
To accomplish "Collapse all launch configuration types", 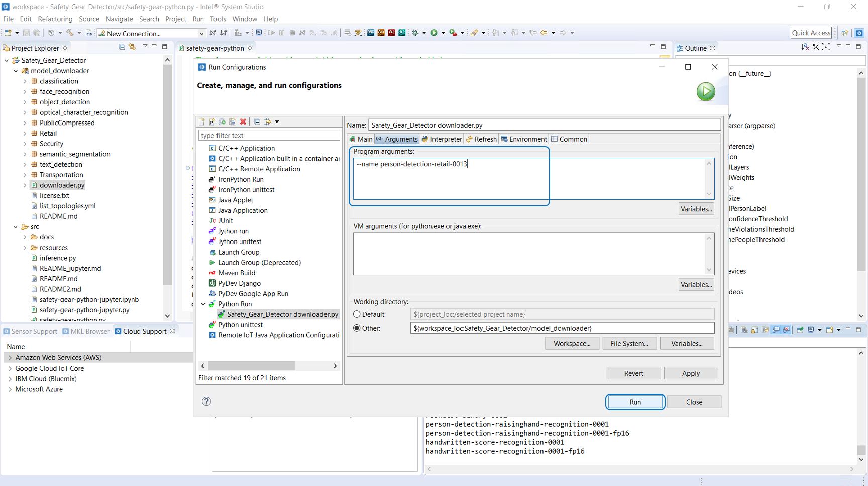I will tap(257, 122).
